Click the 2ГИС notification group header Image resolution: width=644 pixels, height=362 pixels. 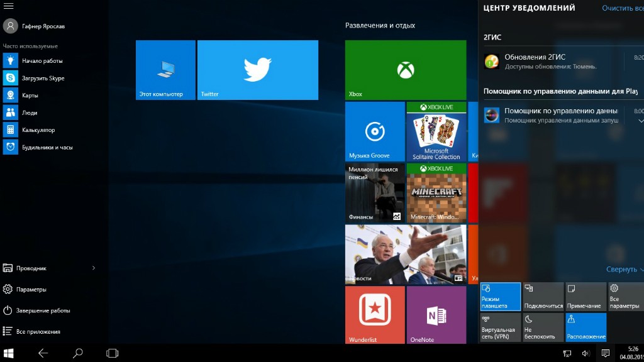coord(492,37)
